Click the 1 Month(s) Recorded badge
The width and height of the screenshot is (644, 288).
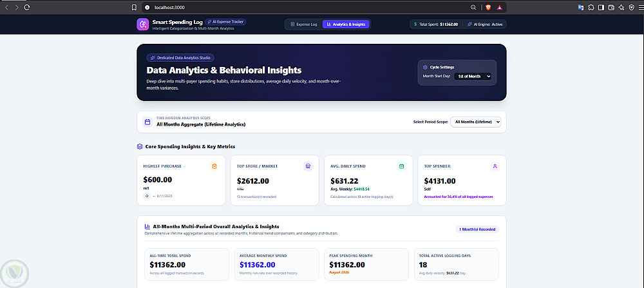coord(477,229)
